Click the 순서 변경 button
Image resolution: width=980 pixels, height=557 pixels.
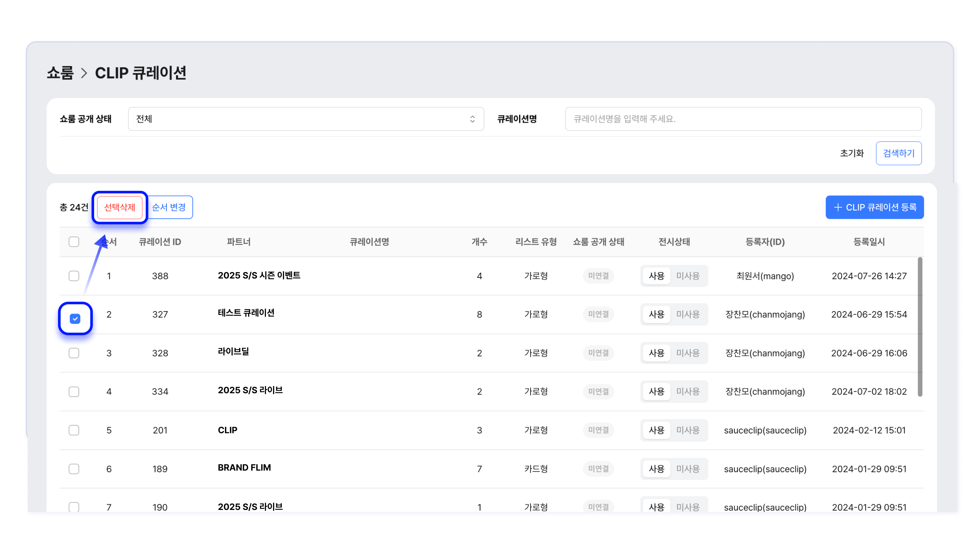[169, 207]
